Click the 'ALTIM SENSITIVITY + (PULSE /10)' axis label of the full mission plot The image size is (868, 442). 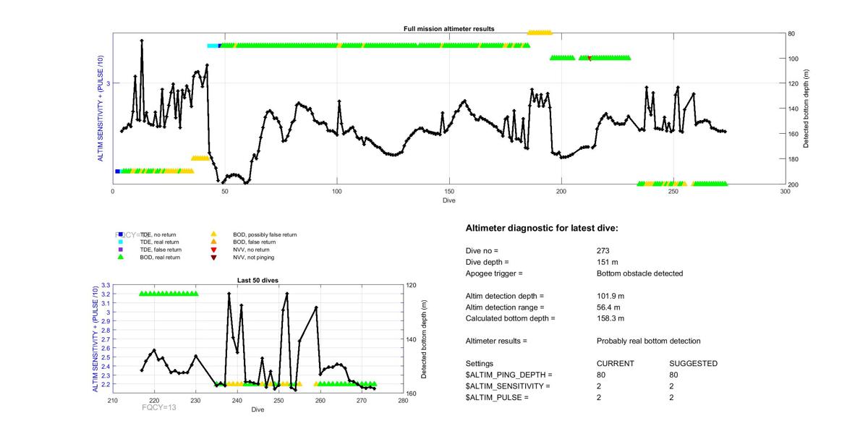coord(102,109)
